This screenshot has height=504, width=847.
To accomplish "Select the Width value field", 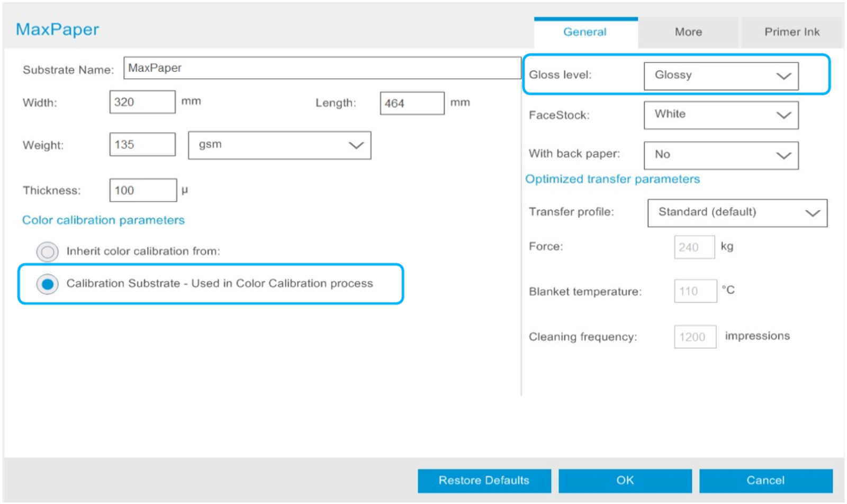I will click(142, 102).
